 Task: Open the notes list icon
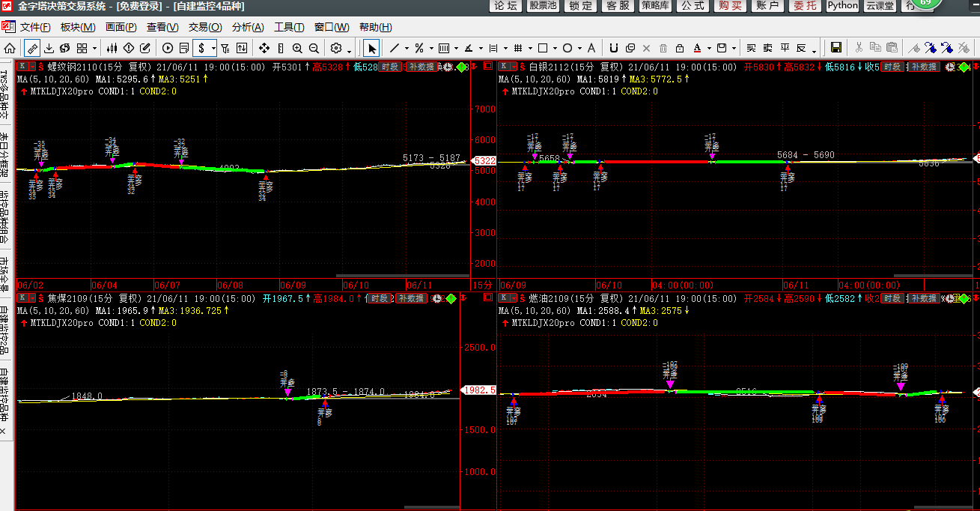[x=184, y=48]
